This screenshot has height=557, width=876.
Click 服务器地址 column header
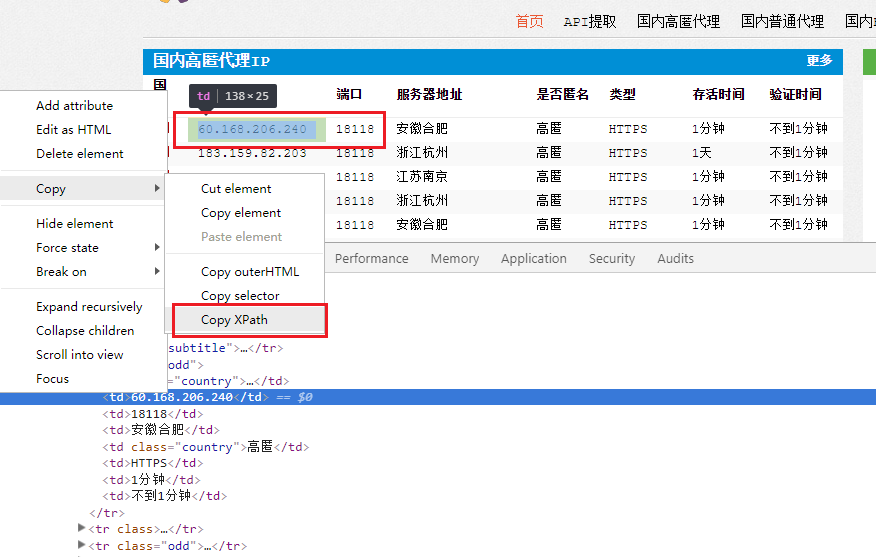(x=429, y=94)
